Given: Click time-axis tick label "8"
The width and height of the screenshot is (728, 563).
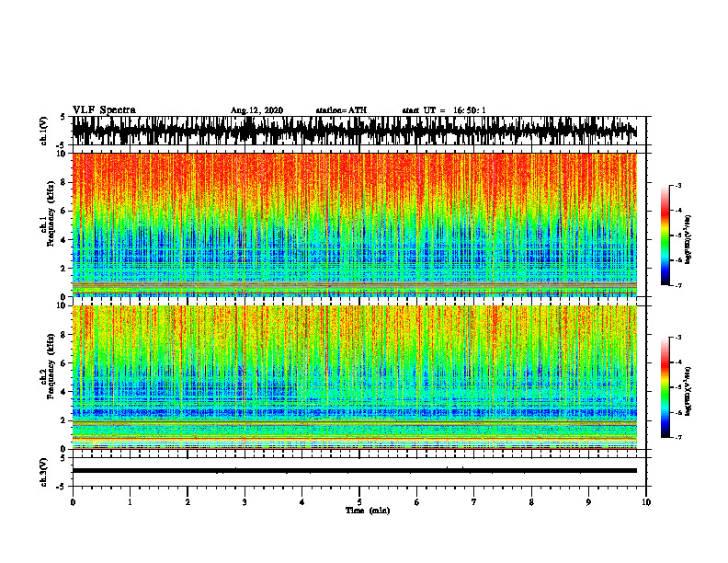Looking at the screenshot, I should [x=531, y=502].
